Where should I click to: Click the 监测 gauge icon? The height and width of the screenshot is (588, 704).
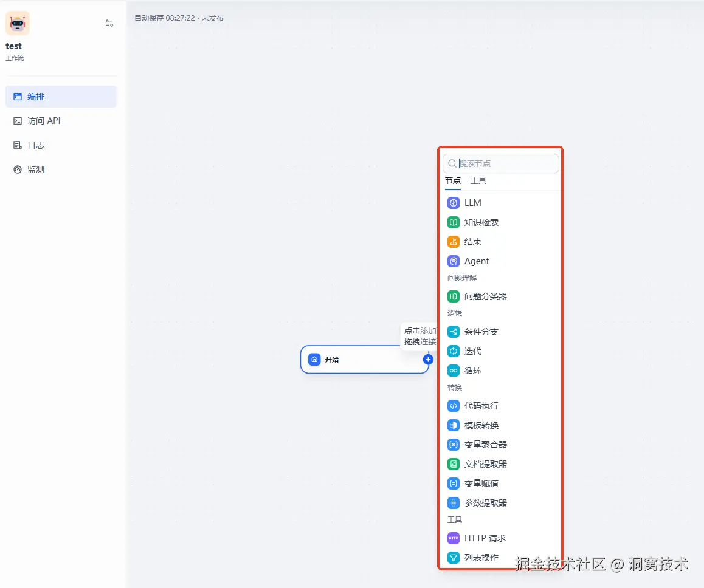[x=18, y=169]
